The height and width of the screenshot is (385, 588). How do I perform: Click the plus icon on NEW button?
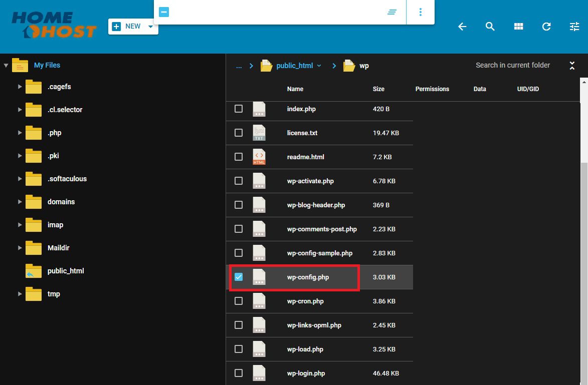[117, 26]
